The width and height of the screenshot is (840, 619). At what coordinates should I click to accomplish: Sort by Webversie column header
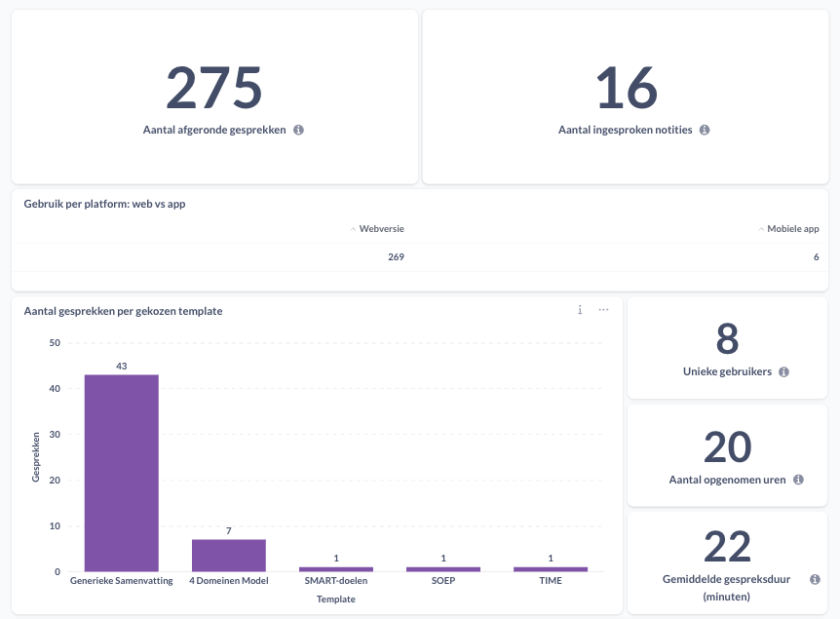pos(377,229)
